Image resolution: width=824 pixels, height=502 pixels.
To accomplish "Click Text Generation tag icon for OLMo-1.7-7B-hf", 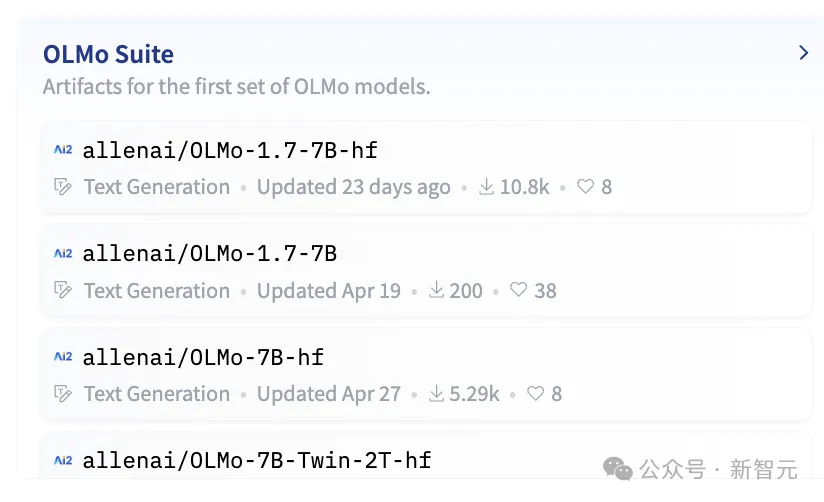I will tap(63, 187).
